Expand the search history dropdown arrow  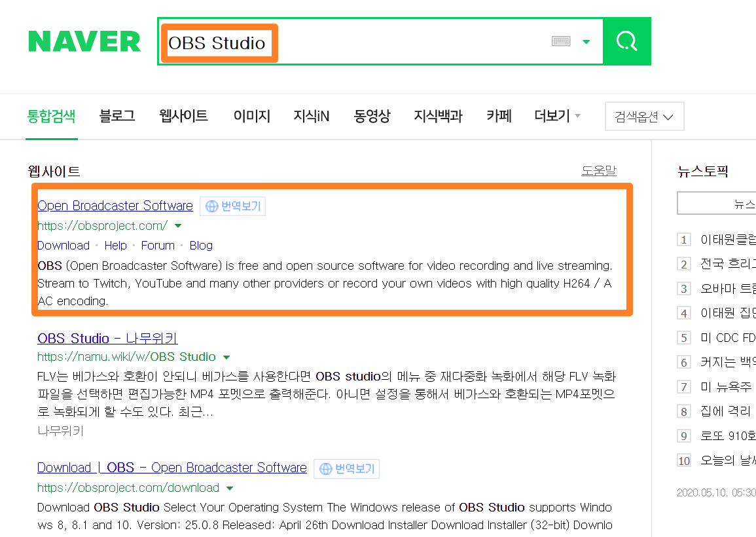pyautogui.click(x=586, y=41)
